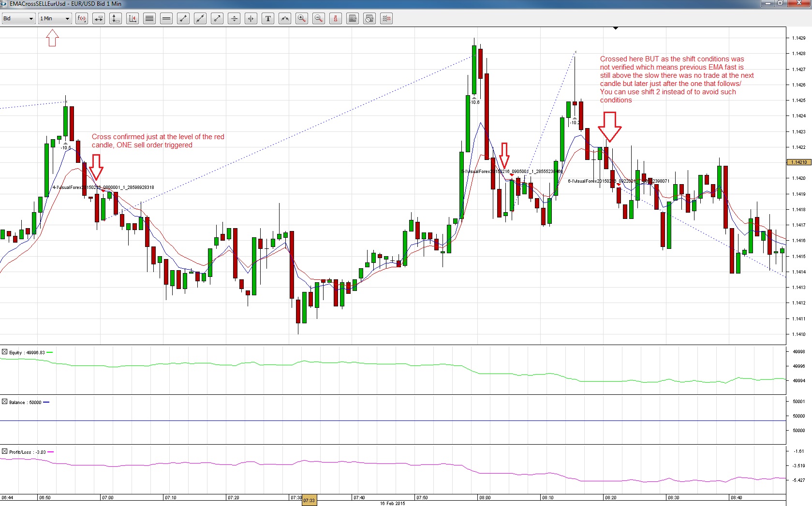Close the Equity indicator panel
The width and height of the screenshot is (812, 506).
pos(5,352)
